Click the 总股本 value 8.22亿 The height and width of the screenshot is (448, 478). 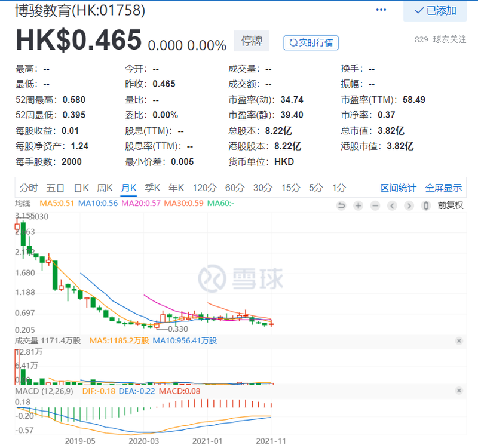coord(278,131)
